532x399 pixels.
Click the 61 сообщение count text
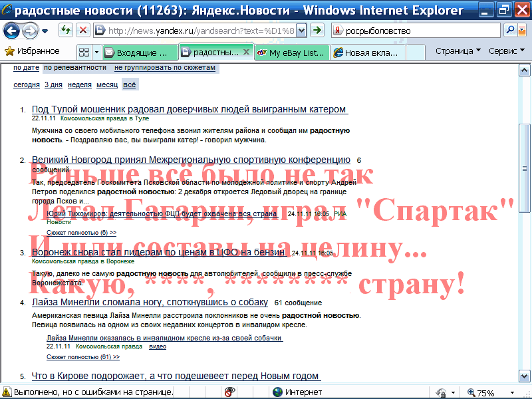pos(298,303)
